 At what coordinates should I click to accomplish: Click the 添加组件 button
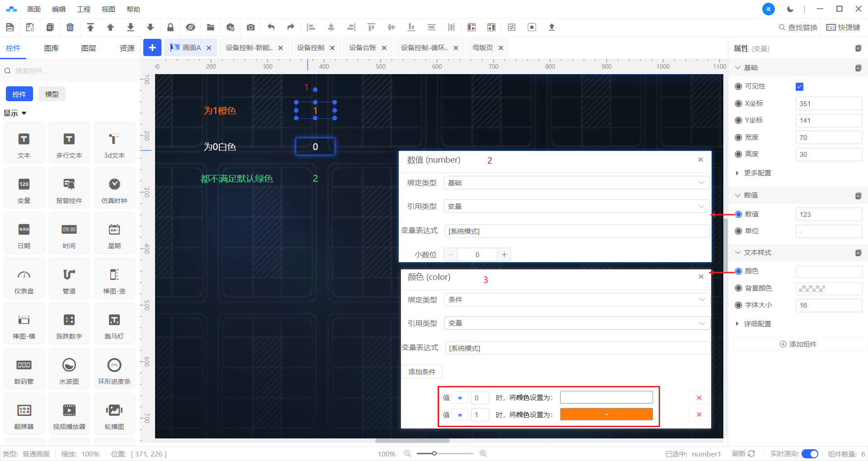798,344
